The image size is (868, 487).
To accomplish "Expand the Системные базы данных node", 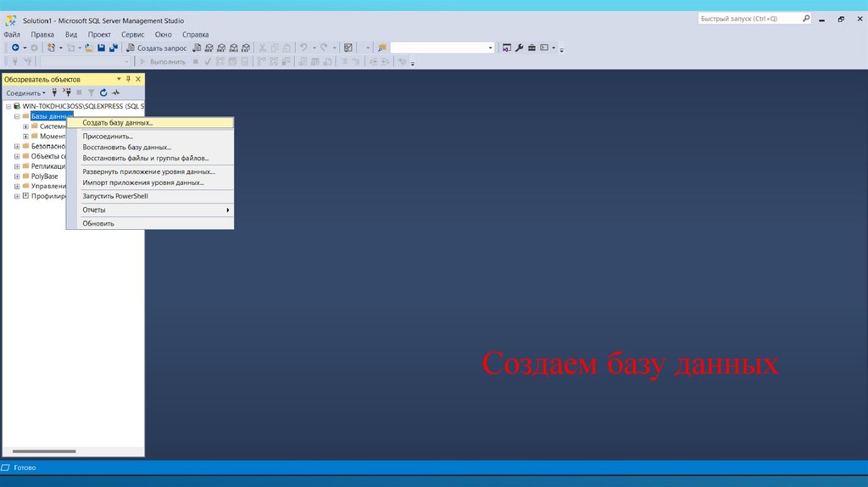I will point(25,126).
